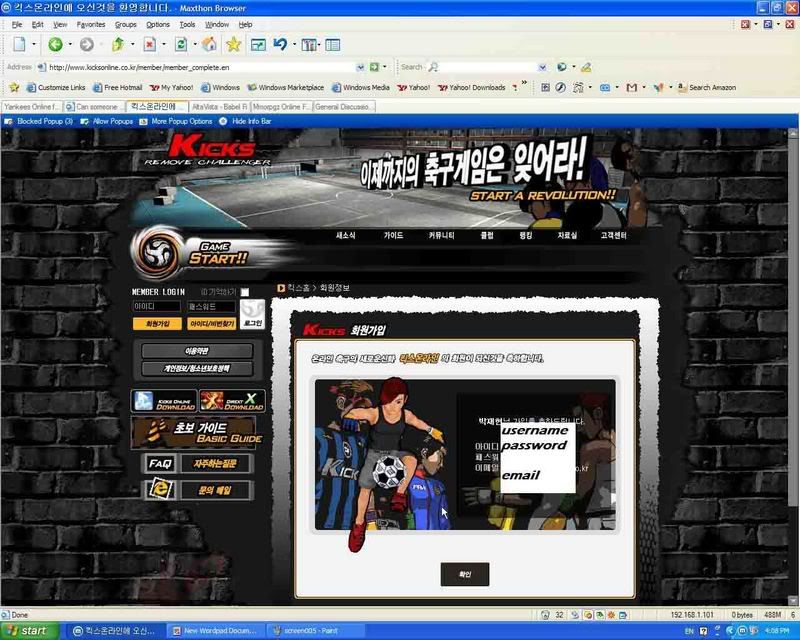The image size is (800, 640).
Task: Click the Game Start soccer ball logo
Action: point(162,251)
